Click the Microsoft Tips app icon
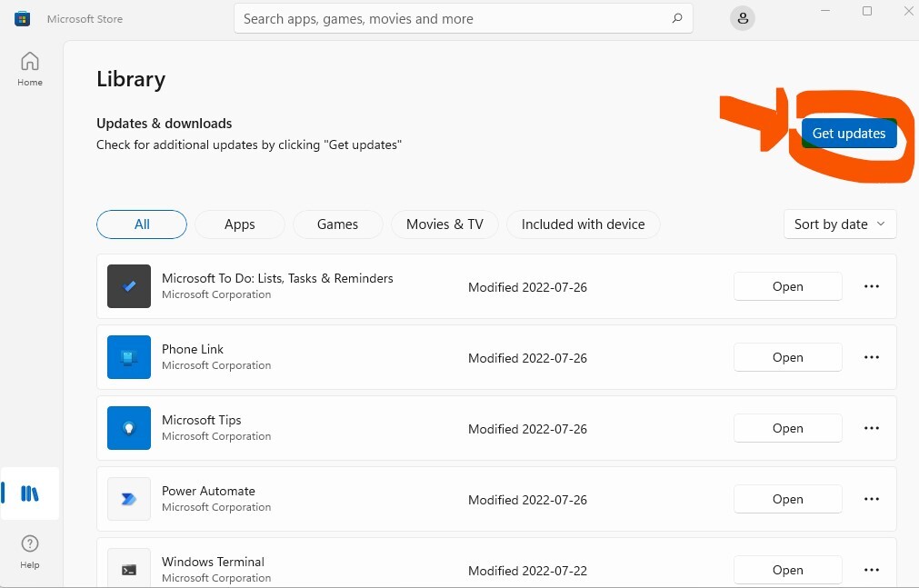919x588 pixels. click(129, 428)
